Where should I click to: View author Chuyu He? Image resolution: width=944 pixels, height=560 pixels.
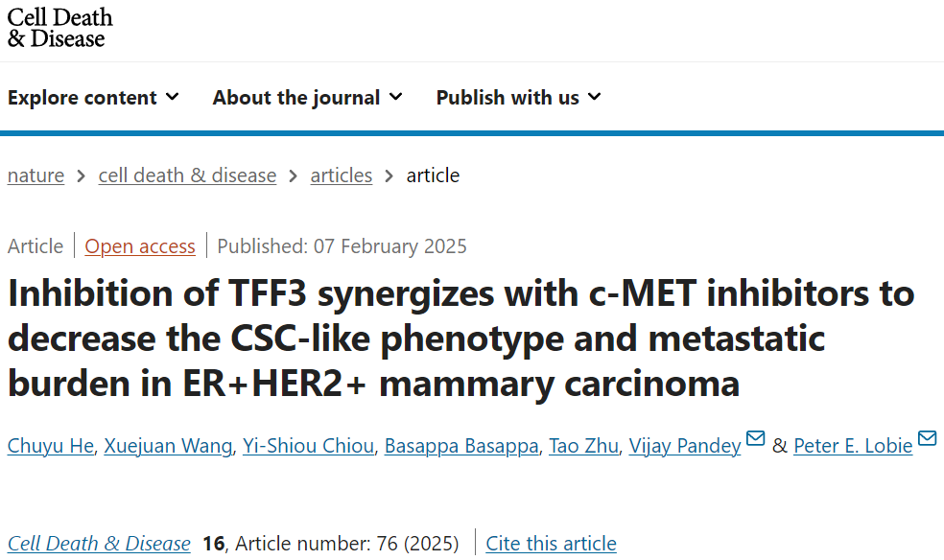click(51, 446)
